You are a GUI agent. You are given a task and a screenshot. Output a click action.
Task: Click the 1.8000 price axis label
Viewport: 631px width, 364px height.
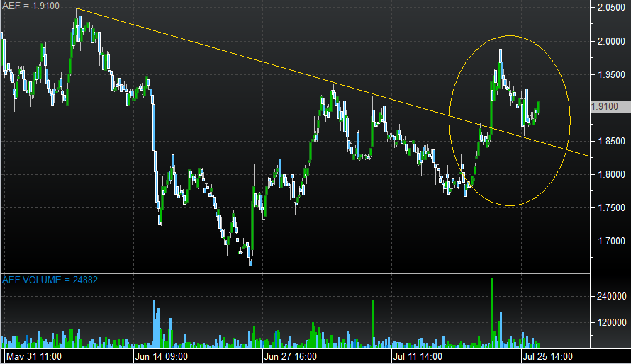(x=611, y=174)
